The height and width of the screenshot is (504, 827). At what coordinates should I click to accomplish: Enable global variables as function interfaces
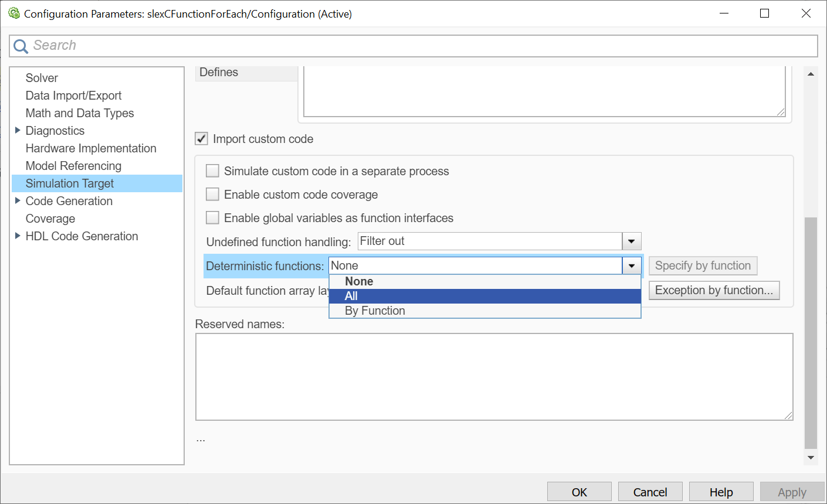(212, 218)
